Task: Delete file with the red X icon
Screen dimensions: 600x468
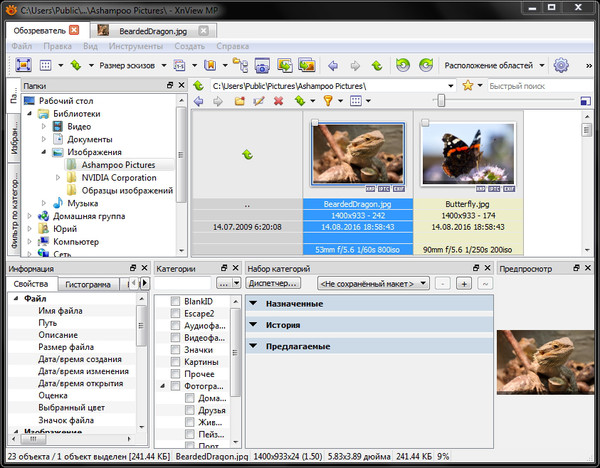Action: tap(279, 101)
